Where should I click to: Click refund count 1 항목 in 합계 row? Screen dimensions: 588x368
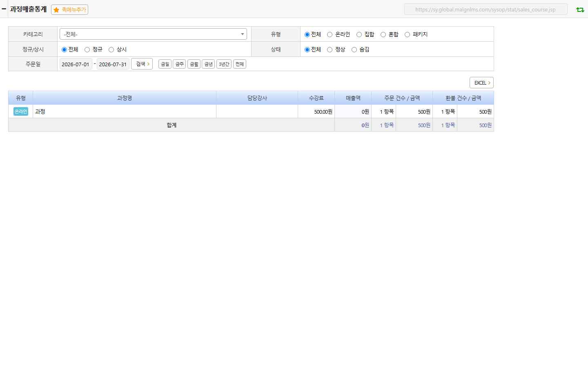(x=448, y=125)
